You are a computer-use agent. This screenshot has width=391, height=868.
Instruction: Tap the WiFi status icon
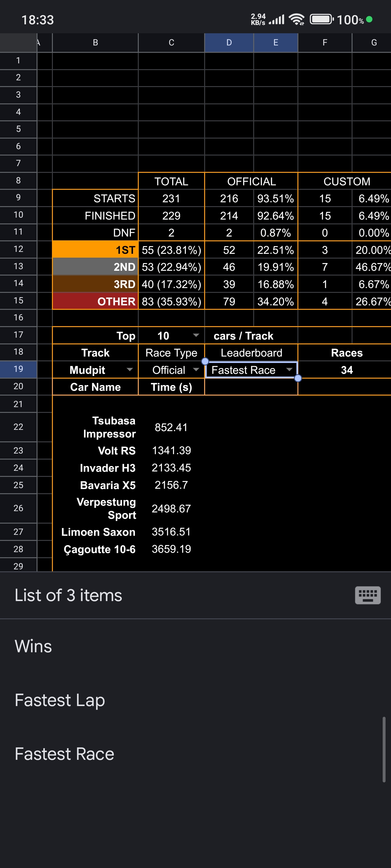tap(297, 20)
